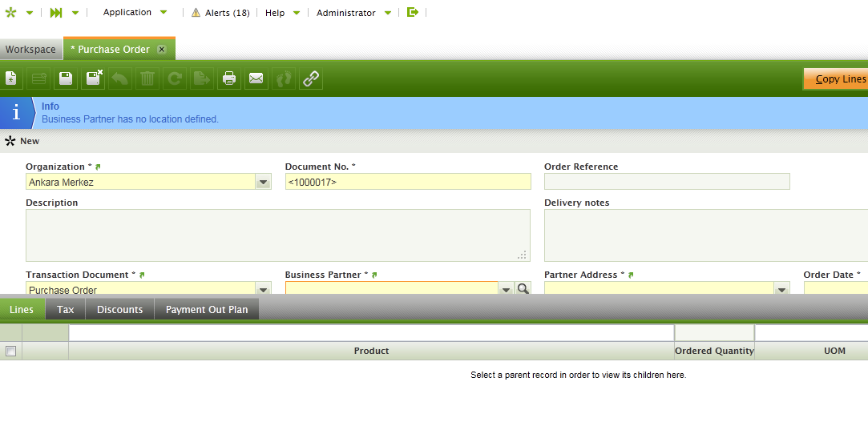
Task: Click the Copy Lines button
Action: (836, 79)
